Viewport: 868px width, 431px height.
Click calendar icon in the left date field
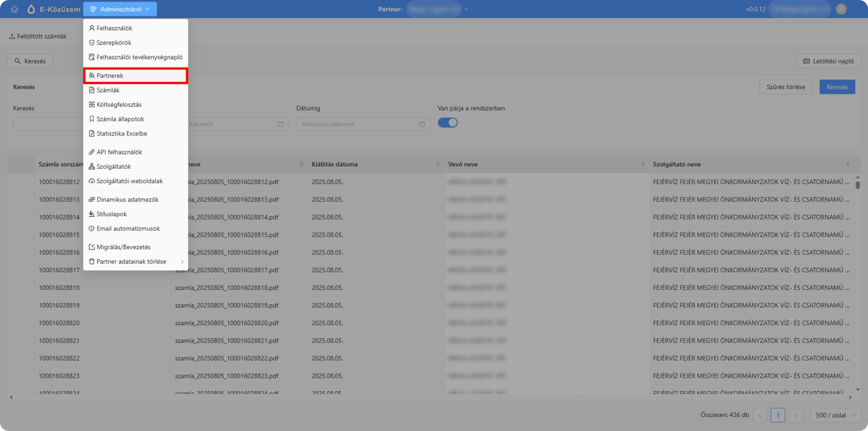pos(280,124)
